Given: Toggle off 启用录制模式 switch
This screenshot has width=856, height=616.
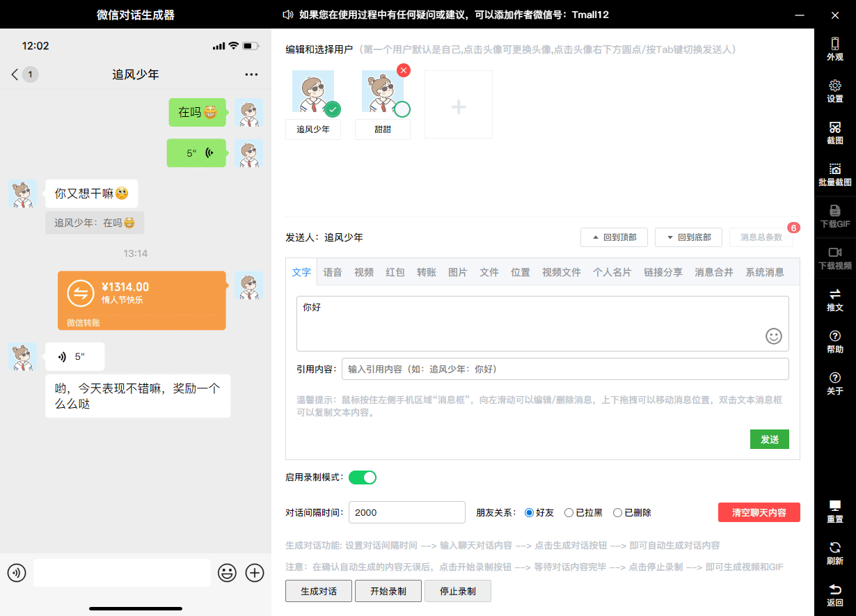Looking at the screenshot, I should click(362, 477).
